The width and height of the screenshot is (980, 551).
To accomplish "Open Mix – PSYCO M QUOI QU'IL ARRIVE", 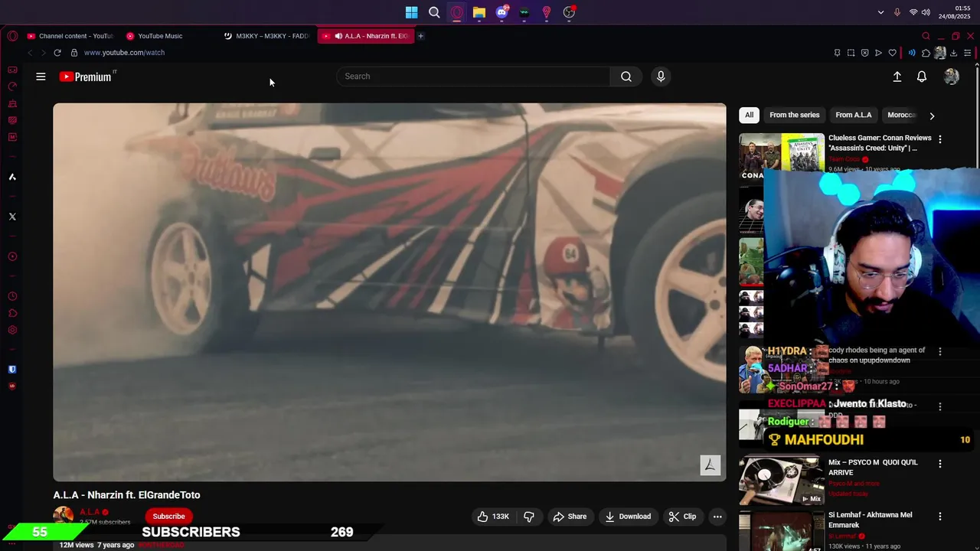I will tap(873, 468).
